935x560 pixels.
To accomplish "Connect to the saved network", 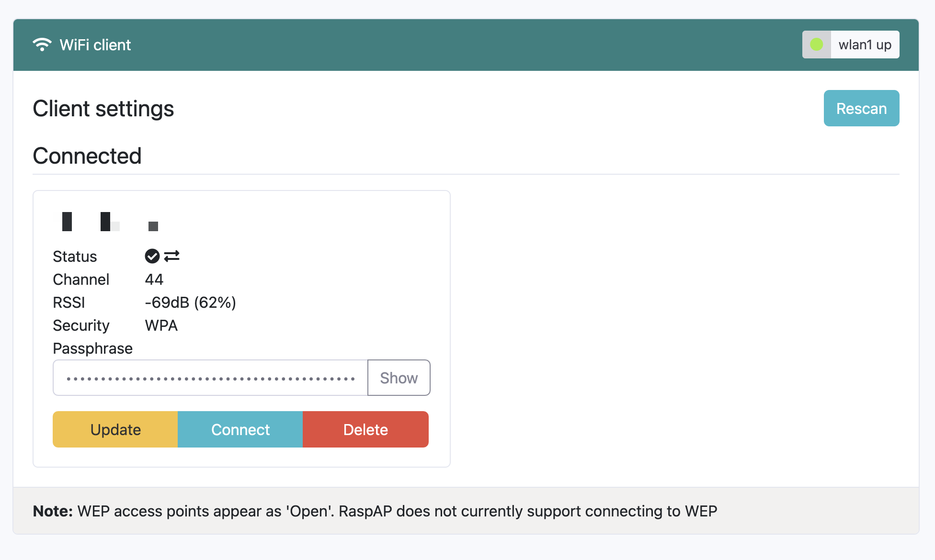I will 240,429.
